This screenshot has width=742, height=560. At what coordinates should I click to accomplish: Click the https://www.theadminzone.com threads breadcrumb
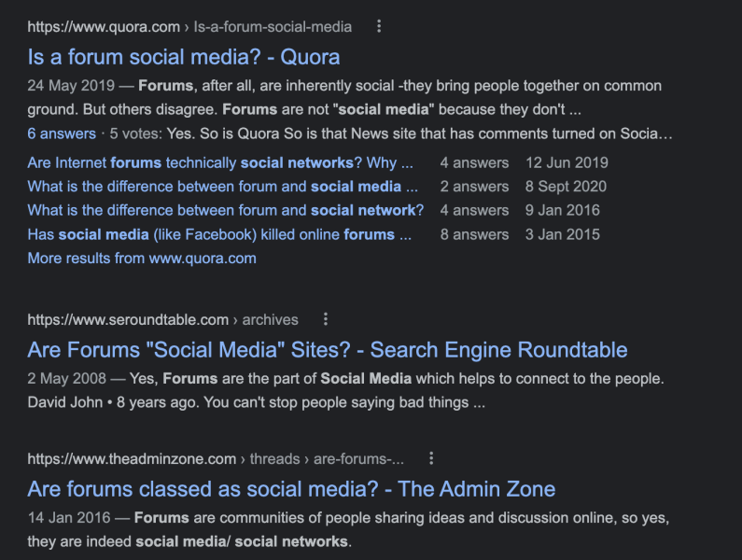[216, 458]
